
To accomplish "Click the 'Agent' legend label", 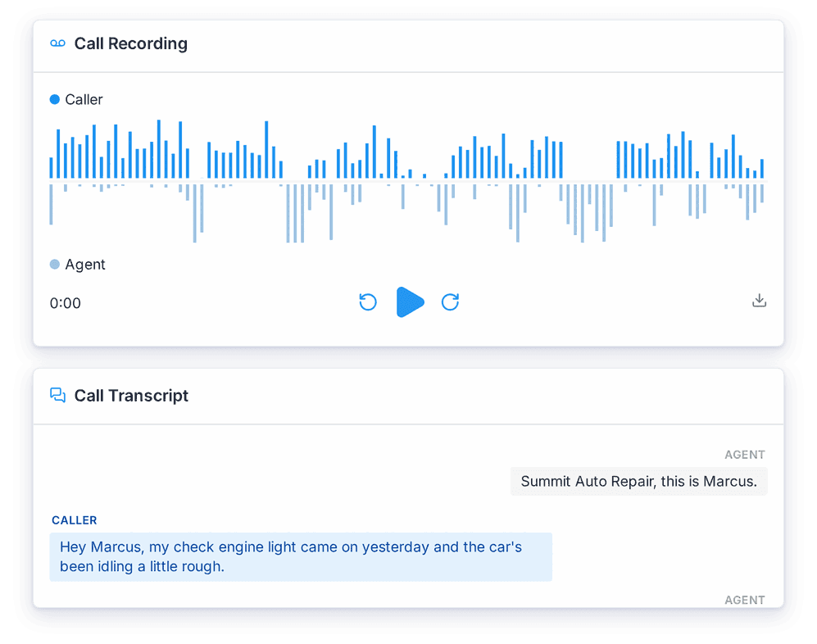I will (85, 265).
